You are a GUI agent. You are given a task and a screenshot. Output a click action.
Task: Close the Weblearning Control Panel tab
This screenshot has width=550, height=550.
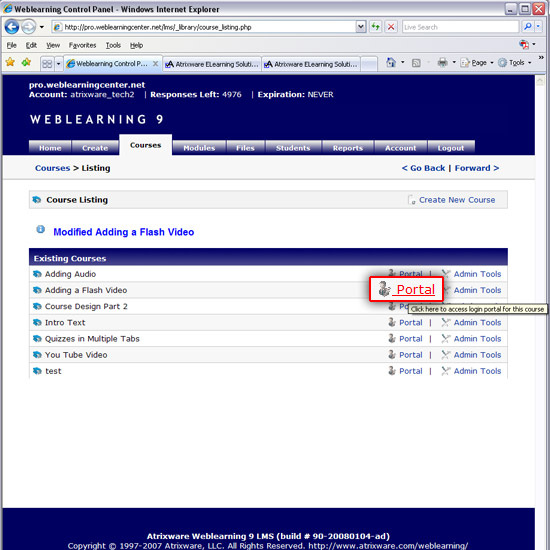click(155, 64)
